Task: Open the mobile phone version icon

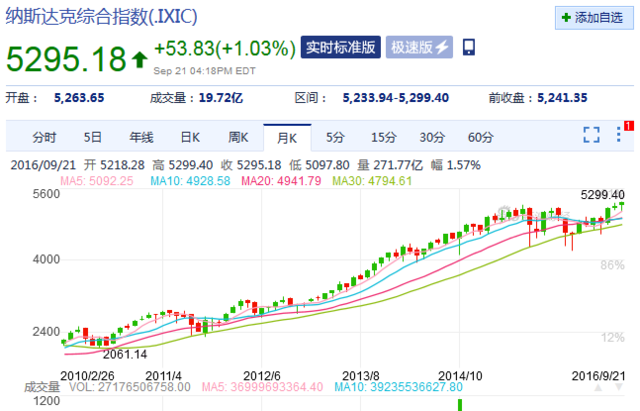Action: click(469, 47)
